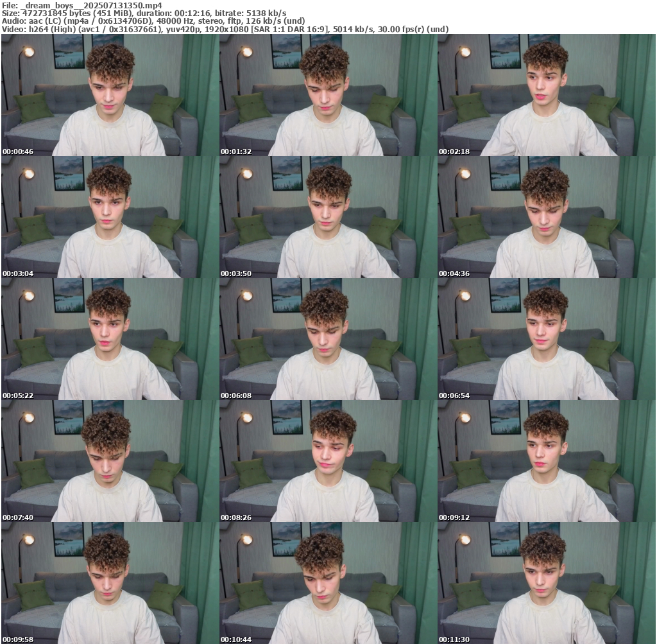The image size is (657, 644).
Task: Select the 00:05:22 preview frame
Action: (110, 339)
